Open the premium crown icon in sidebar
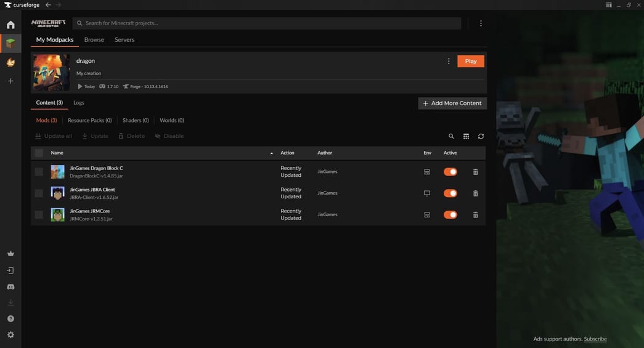644x348 pixels. click(10, 254)
